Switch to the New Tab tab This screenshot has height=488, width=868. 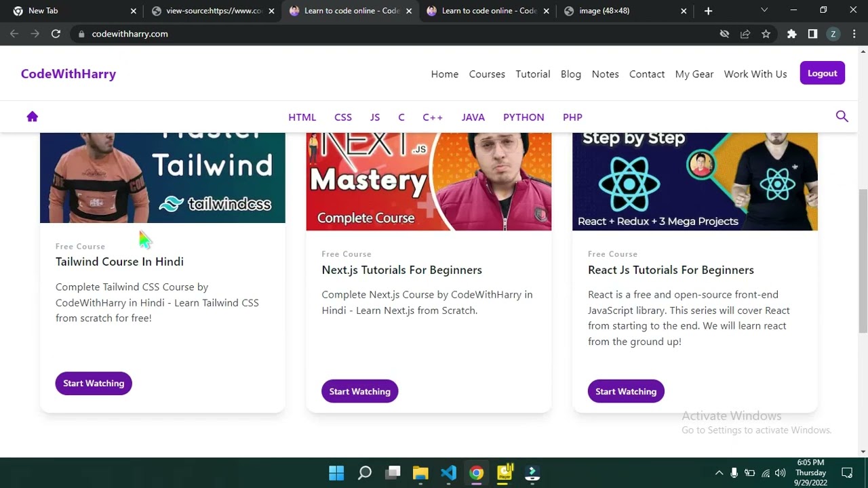click(x=75, y=11)
